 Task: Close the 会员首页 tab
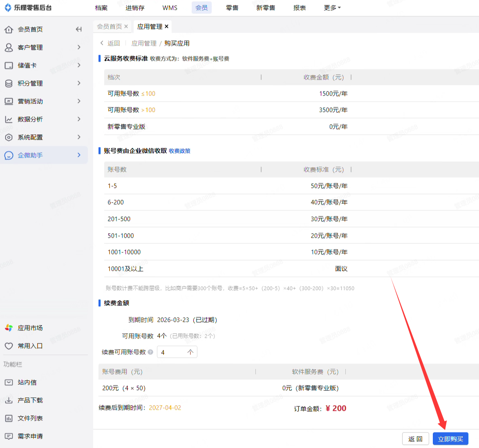(126, 27)
